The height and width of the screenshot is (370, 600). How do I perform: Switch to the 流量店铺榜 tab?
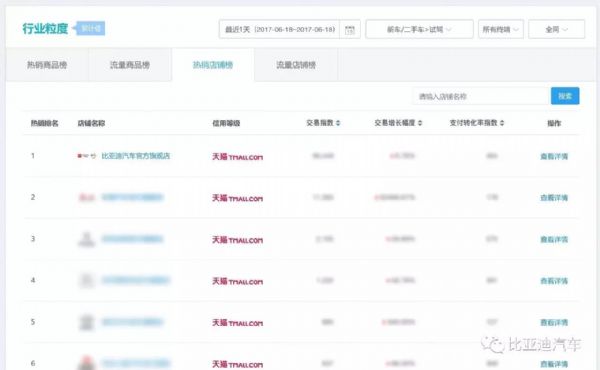(x=296, y=65)
